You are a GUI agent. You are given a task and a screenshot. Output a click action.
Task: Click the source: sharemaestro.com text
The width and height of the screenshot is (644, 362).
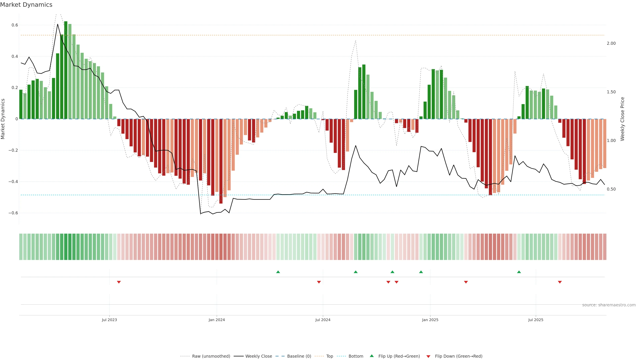(609, 305)
